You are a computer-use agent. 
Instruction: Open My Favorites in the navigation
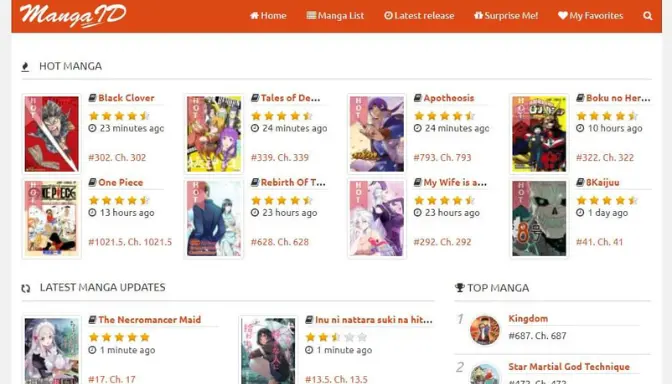pos(591,16)
